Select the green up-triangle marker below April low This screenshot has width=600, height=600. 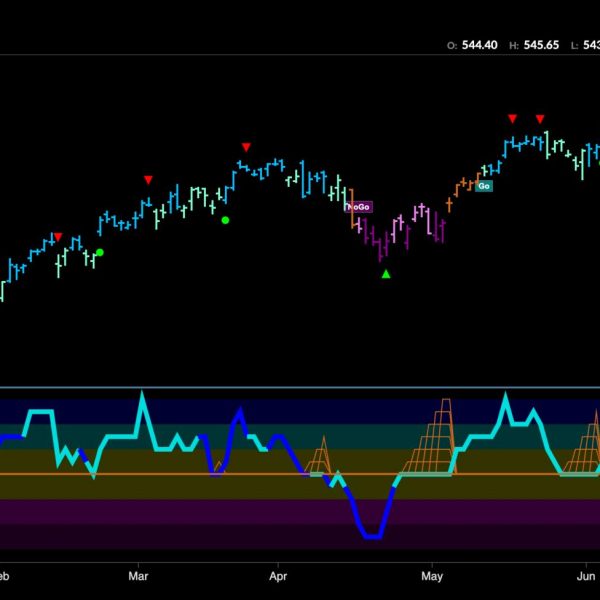(x=386, y=274)
